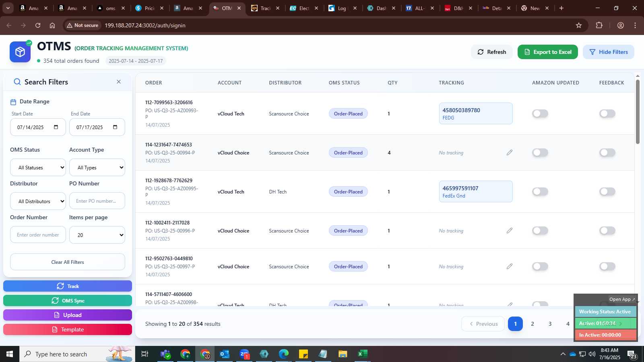Click the green OMS Sync button
Viewport: 644px width, 362px height.
point(68,300)
